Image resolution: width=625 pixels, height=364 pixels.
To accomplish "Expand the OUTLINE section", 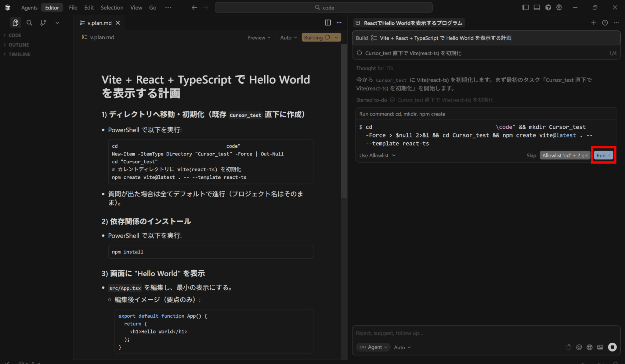I will pyautogui.click(x=19, y=45).
